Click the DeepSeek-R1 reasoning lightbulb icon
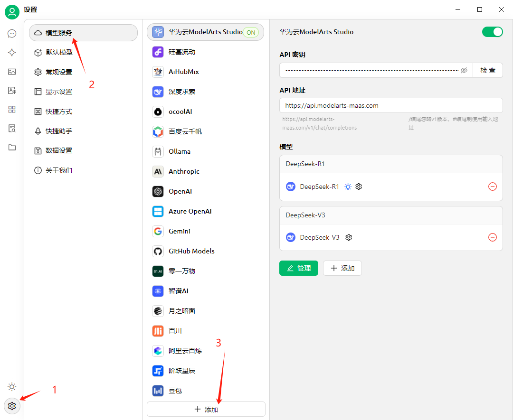Screen dimensions: 513x420 (x=348, y=187)
